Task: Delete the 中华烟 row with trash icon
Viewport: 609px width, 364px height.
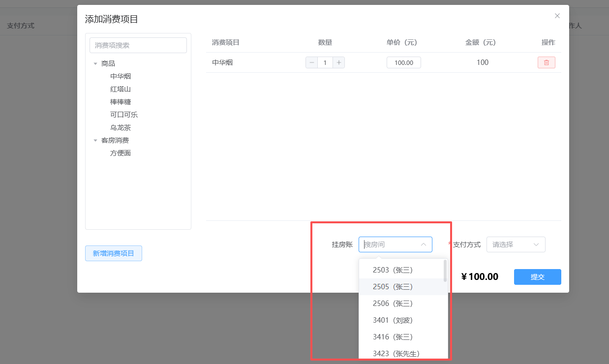Action: click(546, 62)
